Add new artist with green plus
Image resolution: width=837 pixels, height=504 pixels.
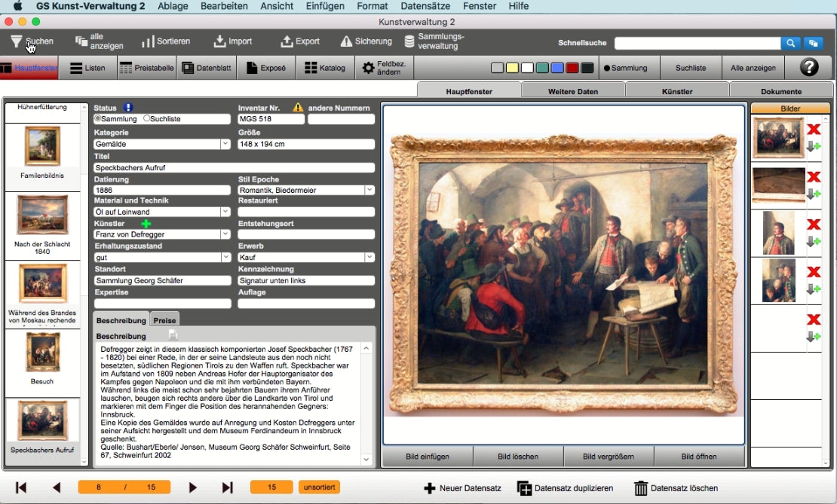click(146, 224)
